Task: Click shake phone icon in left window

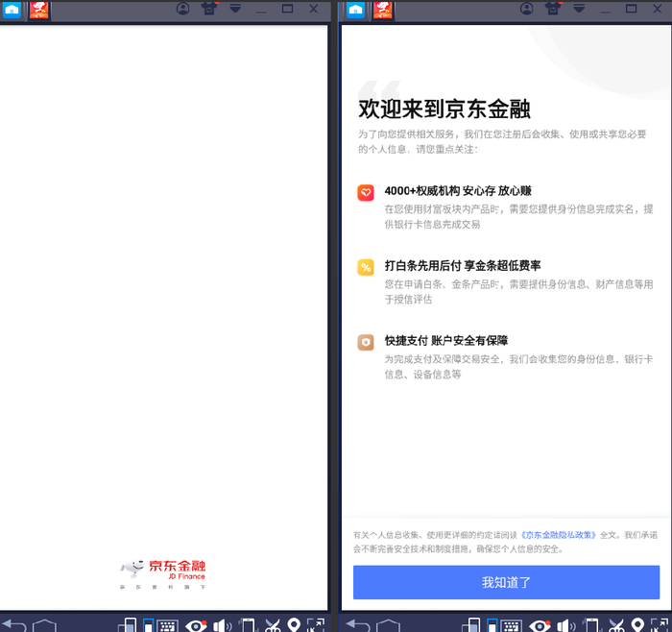Action: point(248,625)
